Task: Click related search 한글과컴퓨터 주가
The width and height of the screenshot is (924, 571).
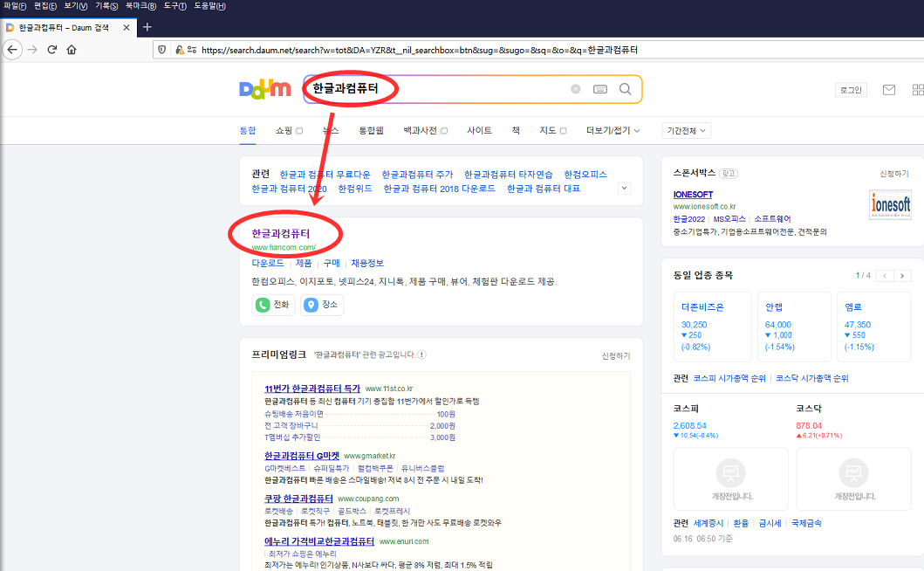Action: click(417, 175)
